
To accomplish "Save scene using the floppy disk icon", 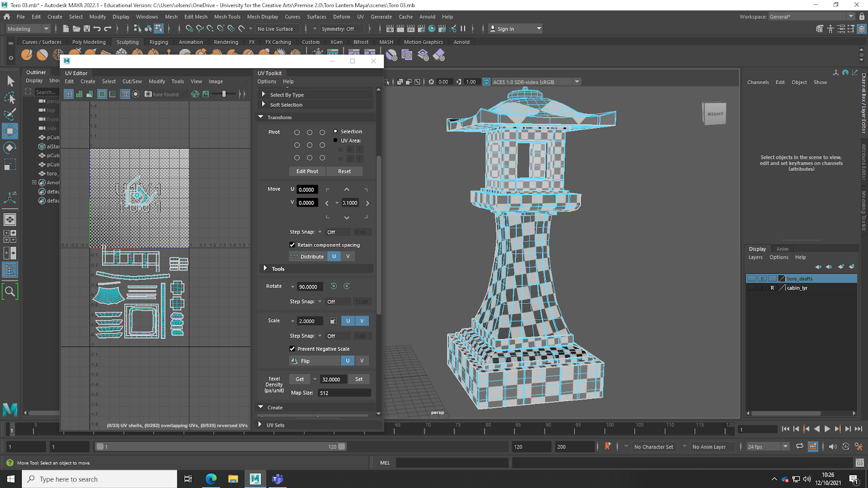I will tap(87, 29).
